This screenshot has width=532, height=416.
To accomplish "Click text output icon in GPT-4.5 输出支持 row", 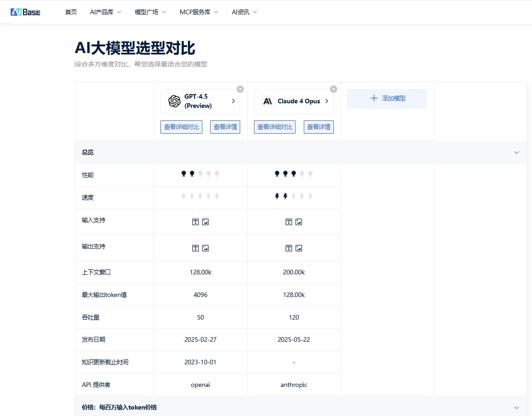I will pos(195,249).
